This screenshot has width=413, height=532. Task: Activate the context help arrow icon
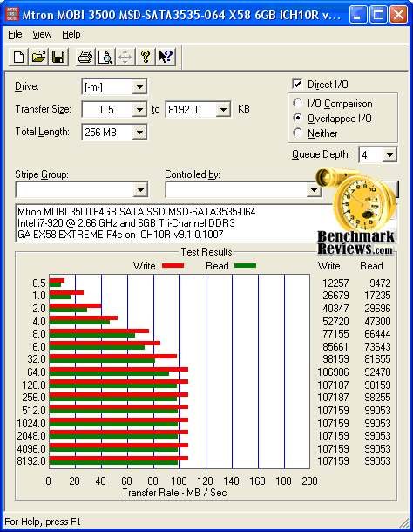[166, 57]
